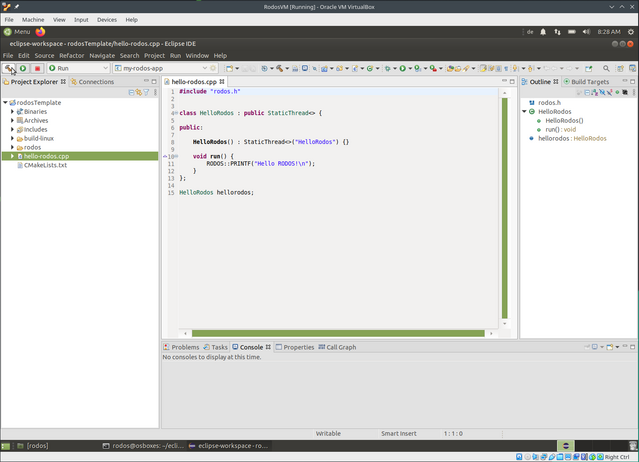Screen dimensions: 639x462
Task: Open the Refactor menu
Action: [71, 55]
